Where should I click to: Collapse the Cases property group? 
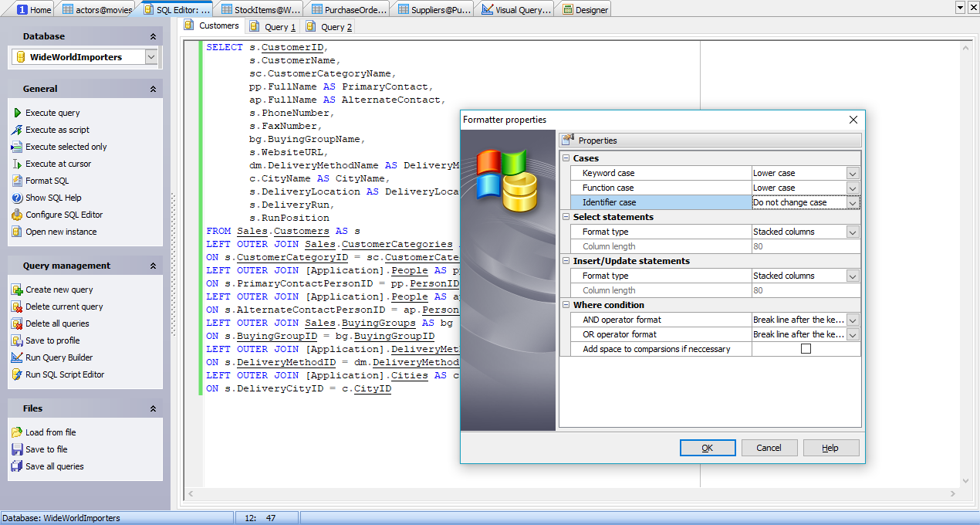click(566, 158)
